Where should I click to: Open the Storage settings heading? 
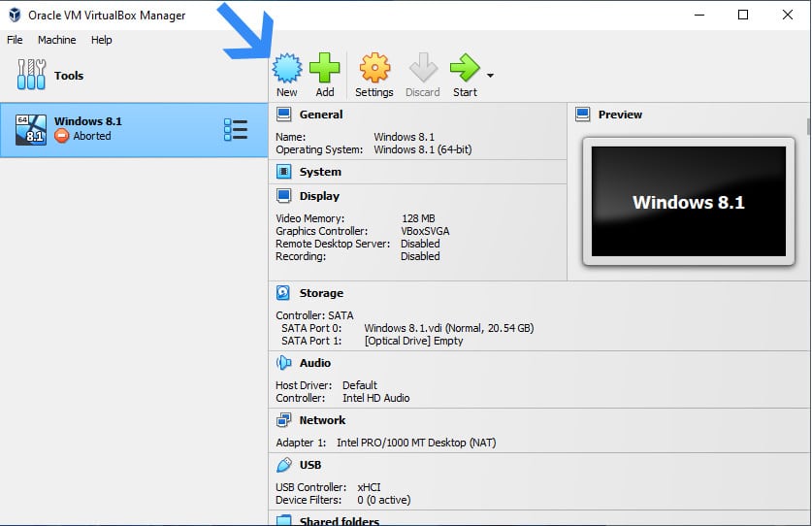[x=321, y=293]
